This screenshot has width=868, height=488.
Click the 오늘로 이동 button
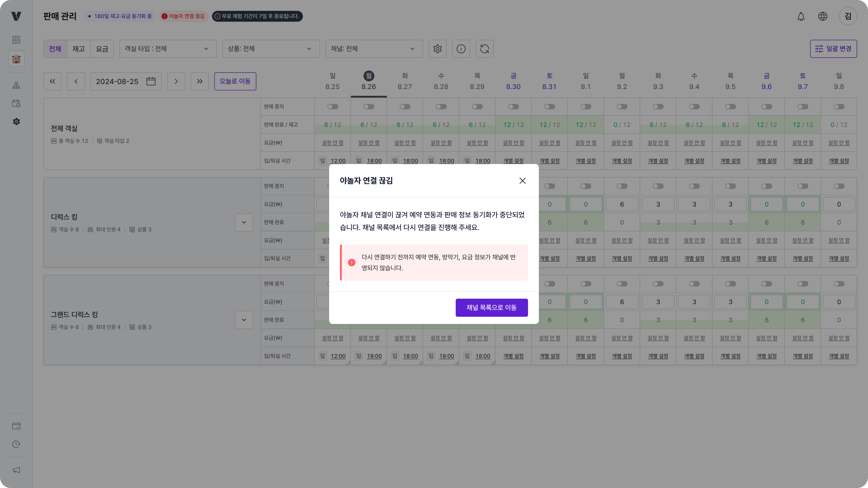tap(235, 81)
